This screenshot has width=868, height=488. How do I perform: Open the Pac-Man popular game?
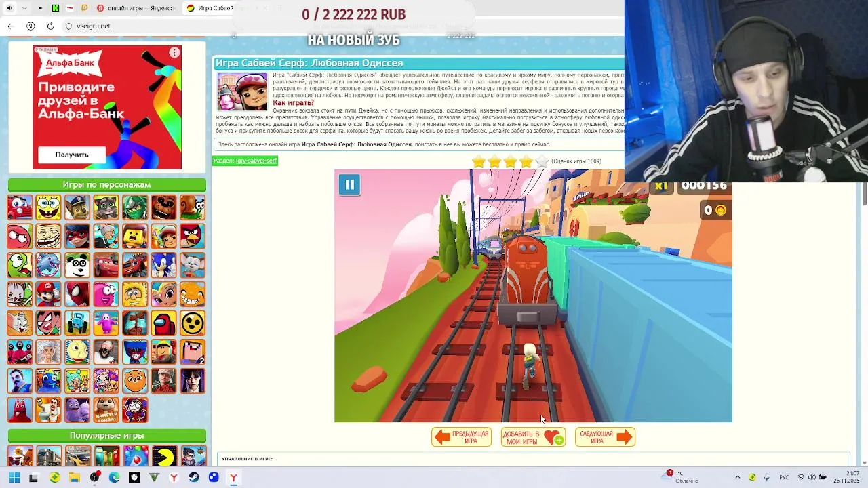point(163,456)
